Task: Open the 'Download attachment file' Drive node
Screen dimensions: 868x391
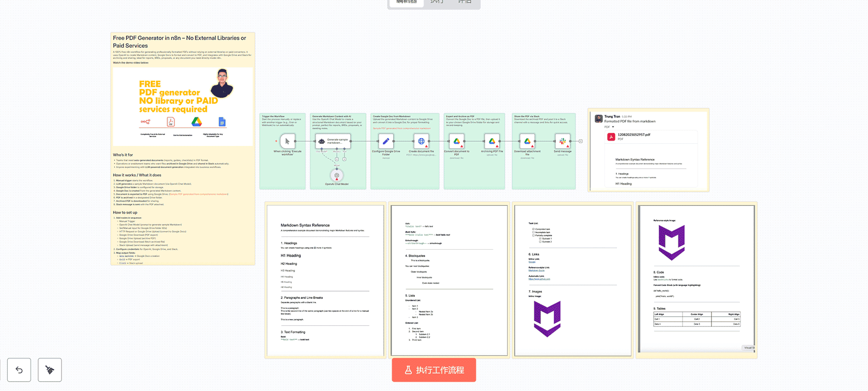Action: [x=527, y=141]
